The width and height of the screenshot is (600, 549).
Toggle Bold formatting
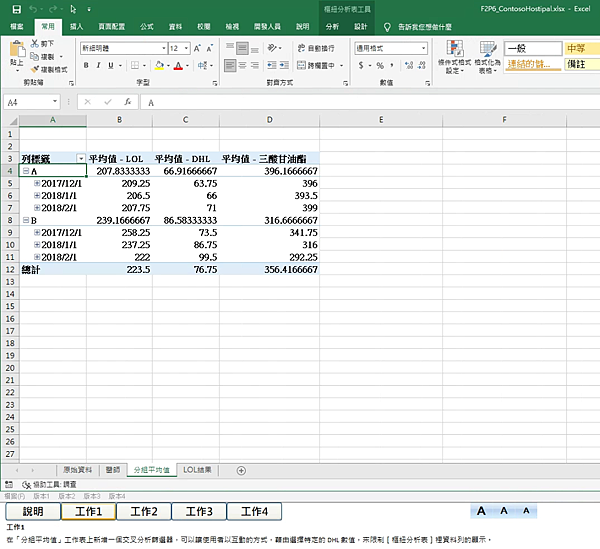pyautogui.click(x=86, y=65)
